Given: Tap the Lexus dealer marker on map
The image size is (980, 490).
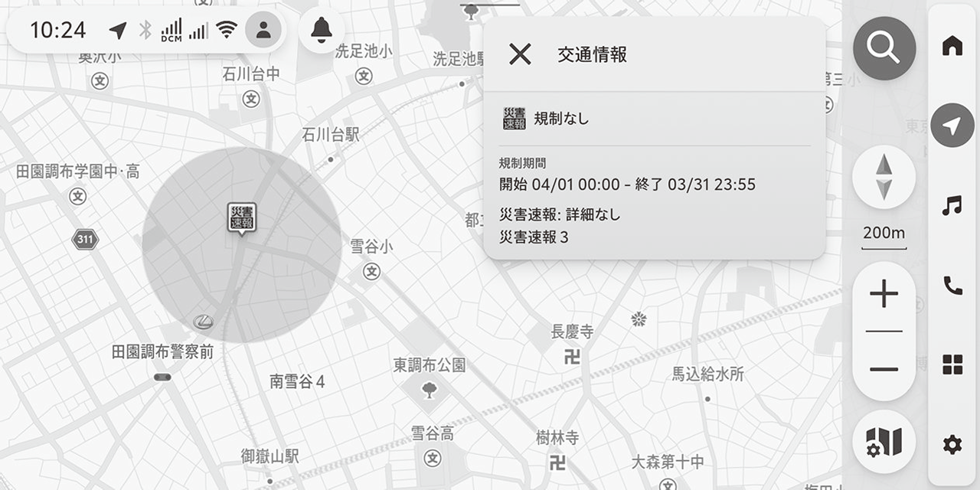Looking at the screenshot, I should click(204, 322).
